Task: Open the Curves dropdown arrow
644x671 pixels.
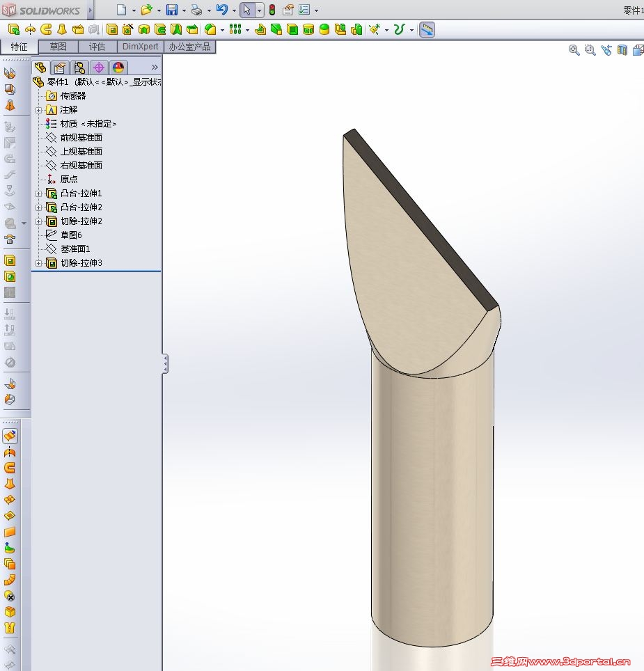Action: coord(411,29)
